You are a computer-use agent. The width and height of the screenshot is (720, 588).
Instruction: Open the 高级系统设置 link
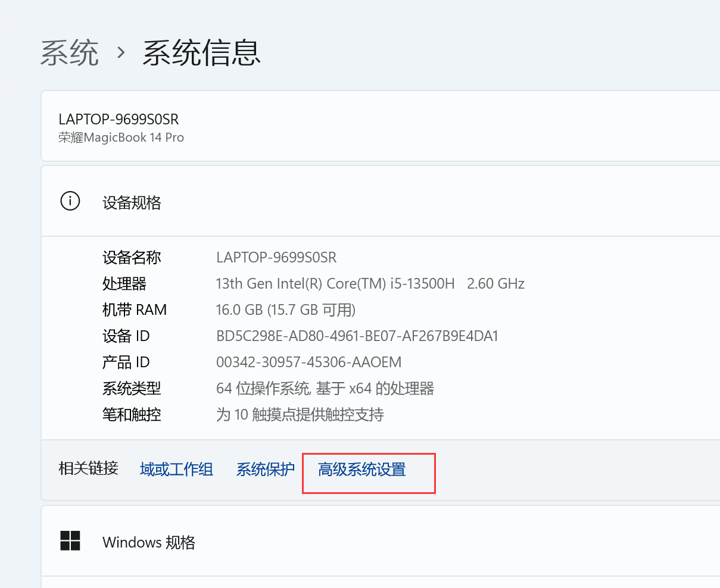(x=362, y=470)
